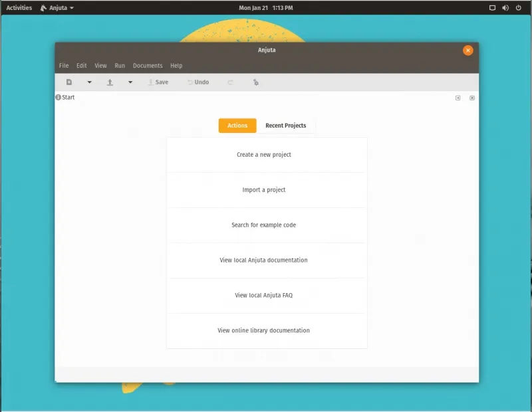Expand the New file dropdown arrow
This screenshot has width=532, height=412.
click(x=89, y=82)
